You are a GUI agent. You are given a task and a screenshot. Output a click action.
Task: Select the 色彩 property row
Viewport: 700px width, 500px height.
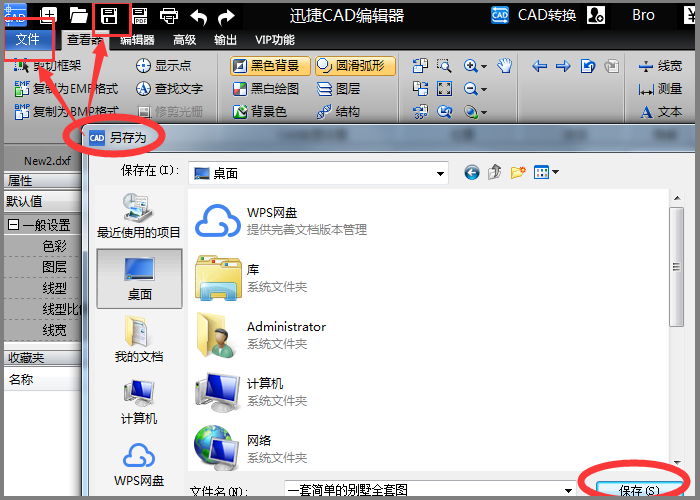[43, 246]
